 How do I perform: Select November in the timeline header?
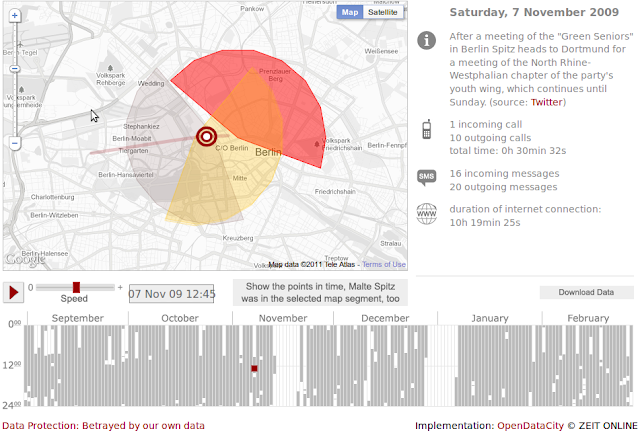pos(283,318)
